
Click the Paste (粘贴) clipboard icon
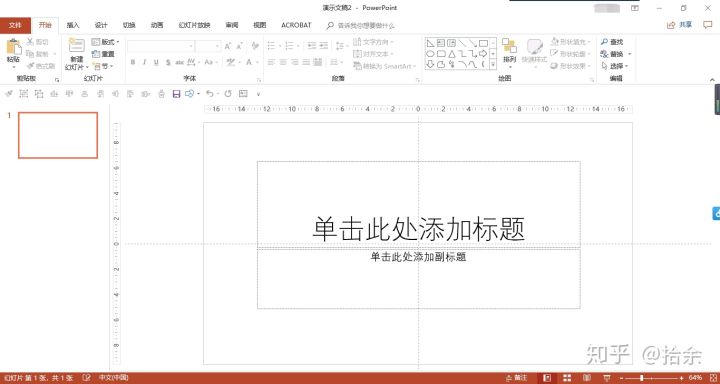[x=13, y=47]
